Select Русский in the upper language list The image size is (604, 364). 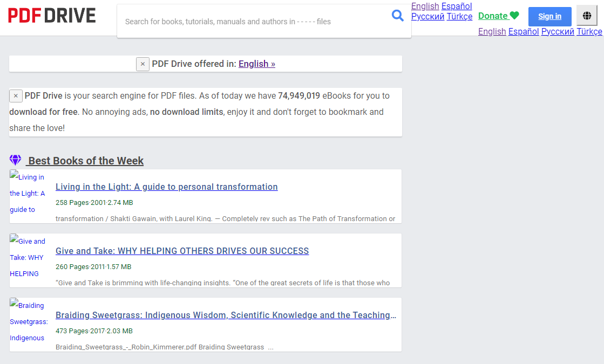[427, 17]
